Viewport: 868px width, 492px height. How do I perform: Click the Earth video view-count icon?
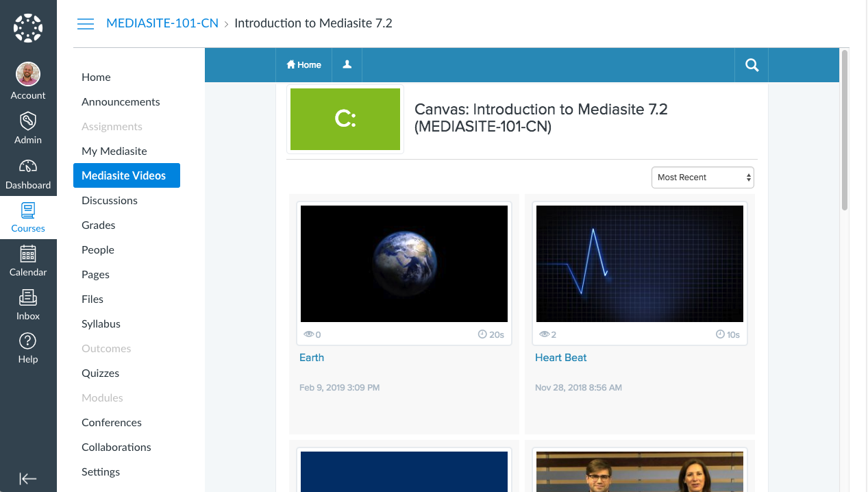click(309, 334)
